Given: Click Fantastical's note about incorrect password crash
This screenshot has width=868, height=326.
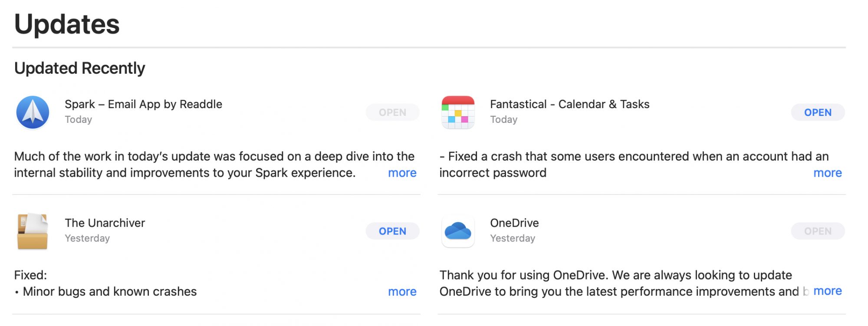Looking at the screenshot, I should click(x=634, y=165).
